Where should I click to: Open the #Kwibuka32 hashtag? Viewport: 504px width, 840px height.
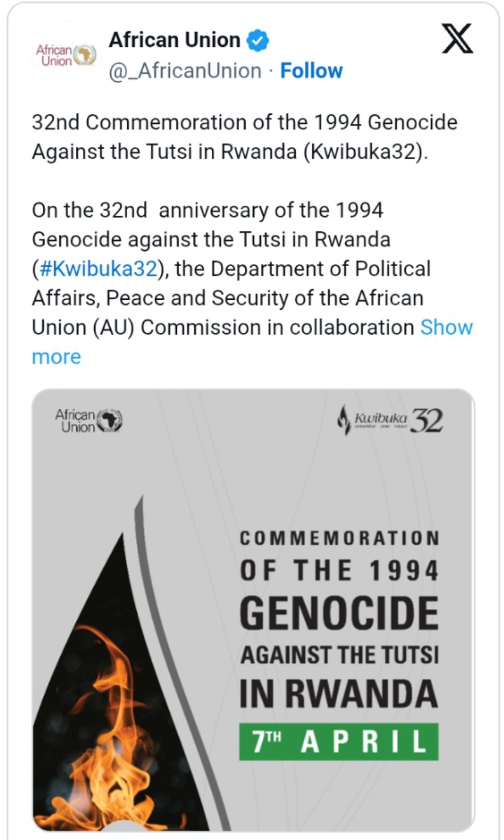(x=97, y=268)
